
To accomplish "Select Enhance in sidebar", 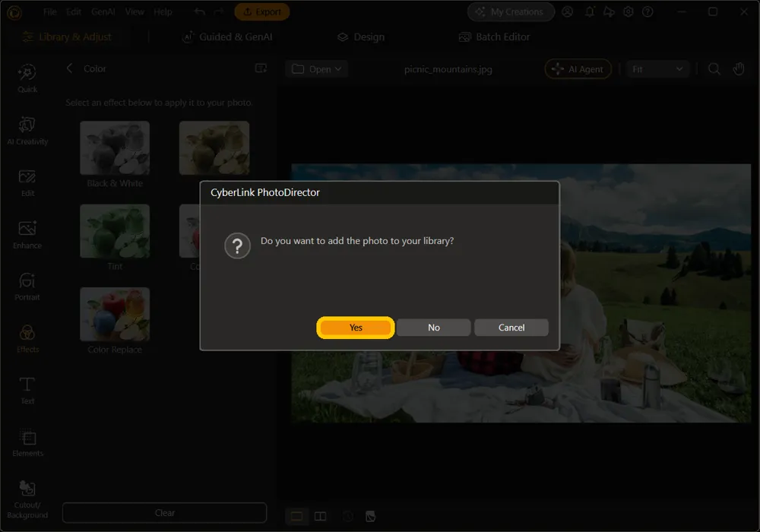I will point(27,235).
